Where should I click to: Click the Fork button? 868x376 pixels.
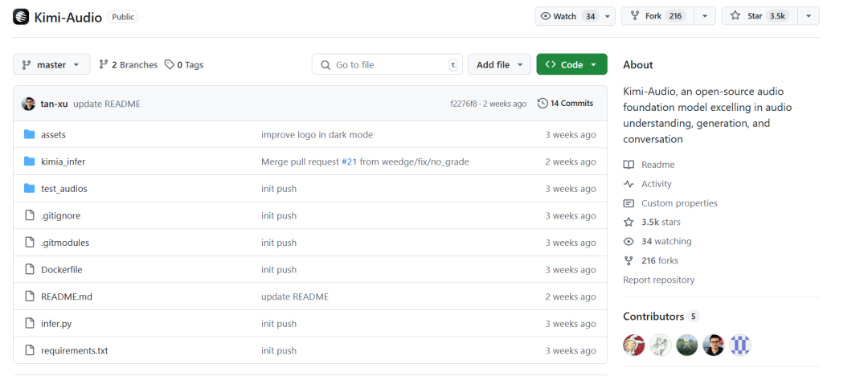pos(657,16)
